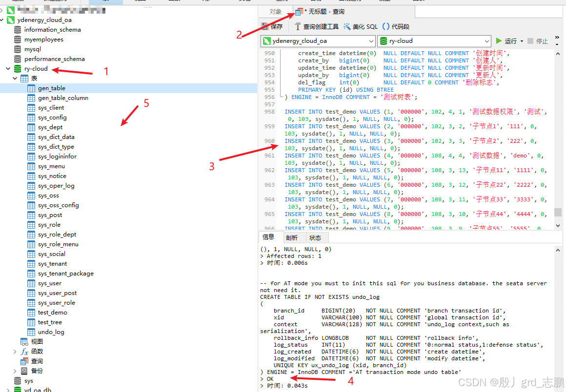Select the sys_dict_data table

pos(56,137)
